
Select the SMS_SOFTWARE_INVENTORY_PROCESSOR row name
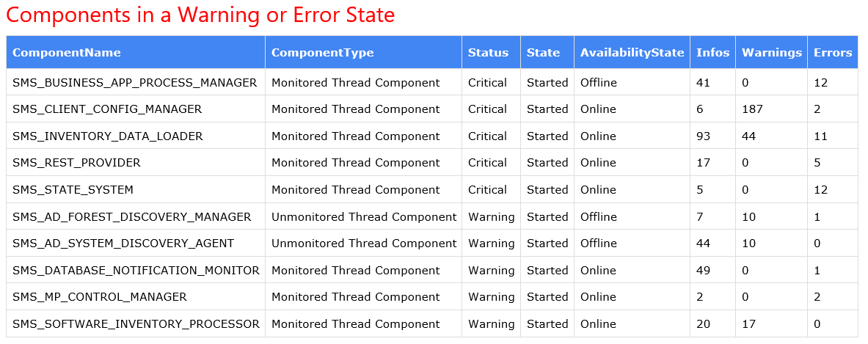coord(136,324)
